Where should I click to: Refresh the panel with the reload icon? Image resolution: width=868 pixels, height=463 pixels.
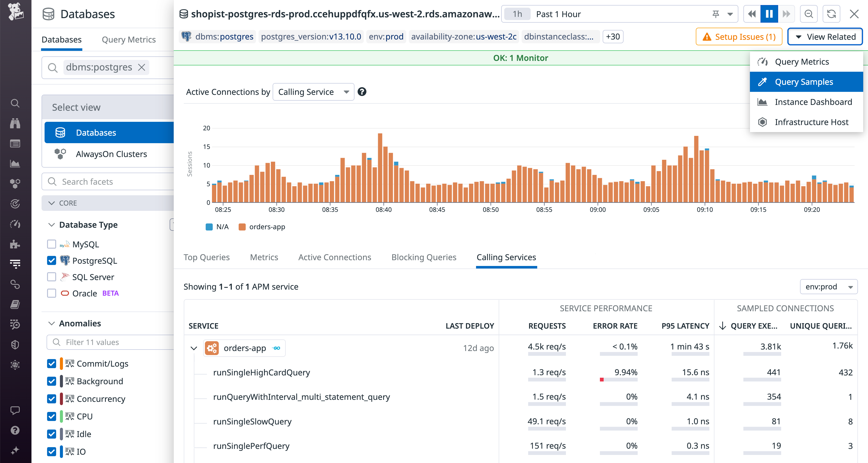[831, 14]
